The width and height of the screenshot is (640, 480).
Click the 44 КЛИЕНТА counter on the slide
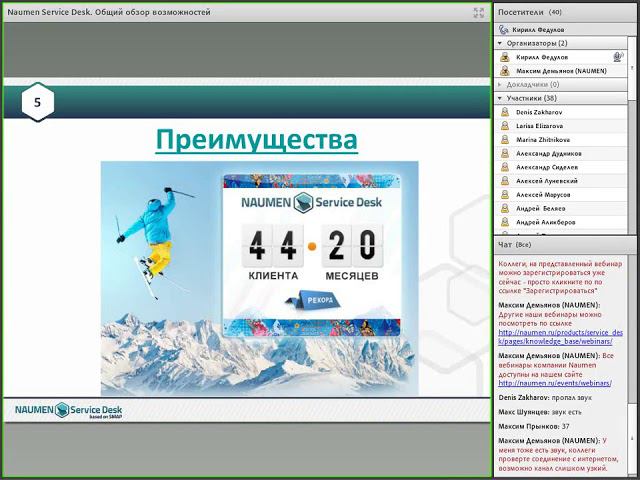[273, 253]
